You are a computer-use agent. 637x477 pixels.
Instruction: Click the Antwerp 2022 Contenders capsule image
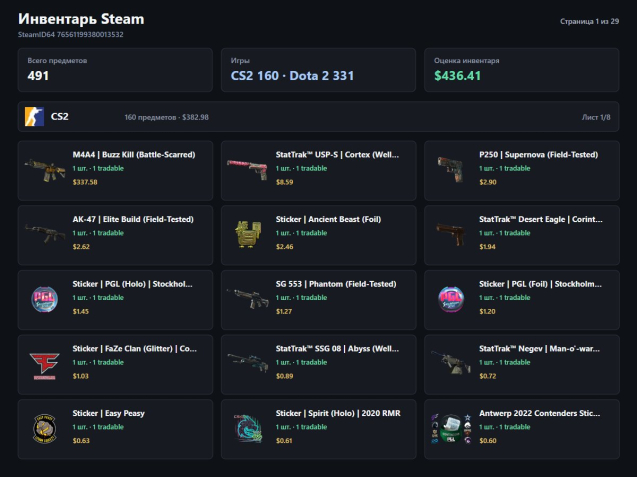(451, 429)
